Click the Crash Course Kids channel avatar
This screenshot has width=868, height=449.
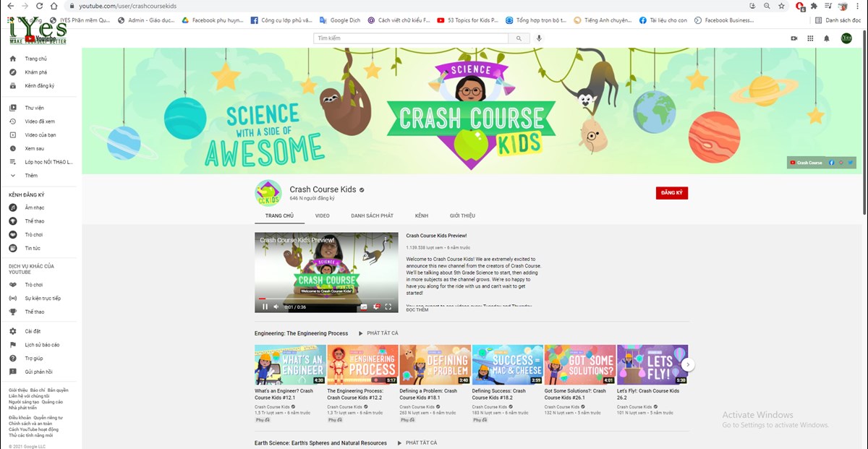(x=268, y=193)
